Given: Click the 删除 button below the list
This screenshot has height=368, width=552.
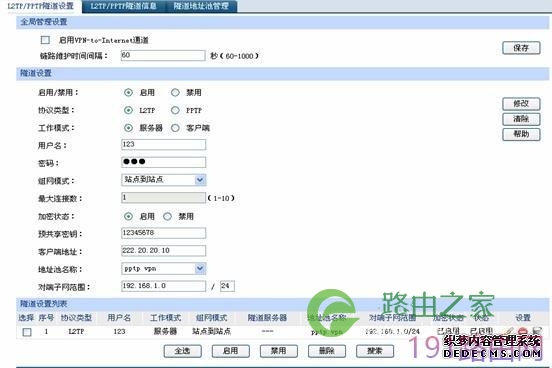Looking at the screenshot, I should pos(327,351).
